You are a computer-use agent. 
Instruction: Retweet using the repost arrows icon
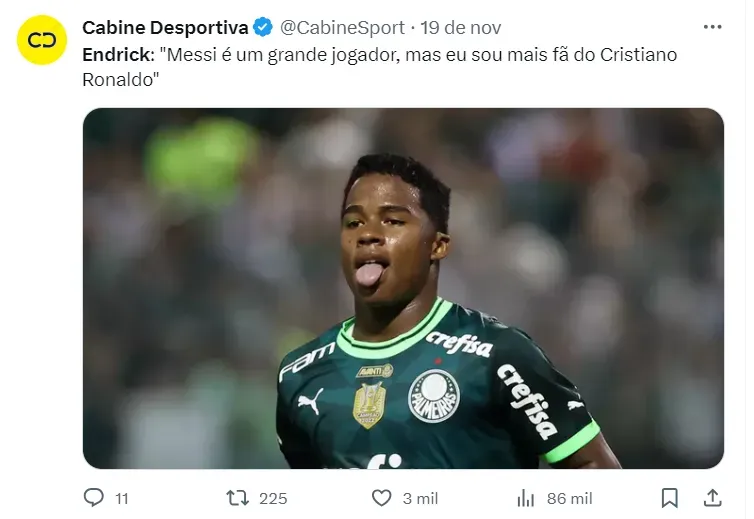click(238, 498)
